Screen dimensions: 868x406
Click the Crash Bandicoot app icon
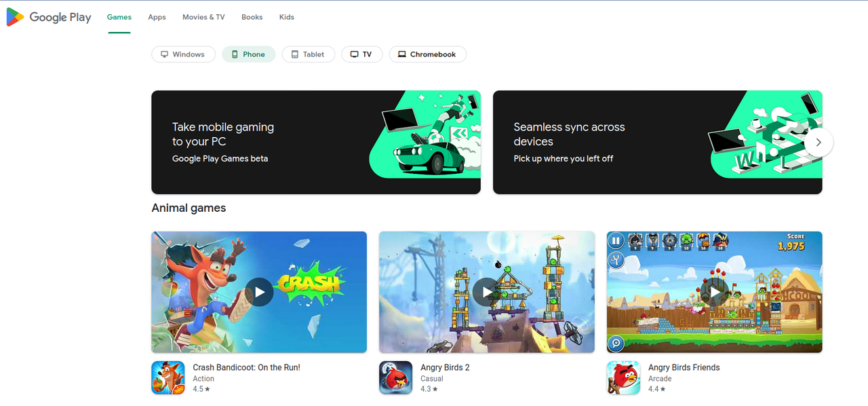[168, 377]
